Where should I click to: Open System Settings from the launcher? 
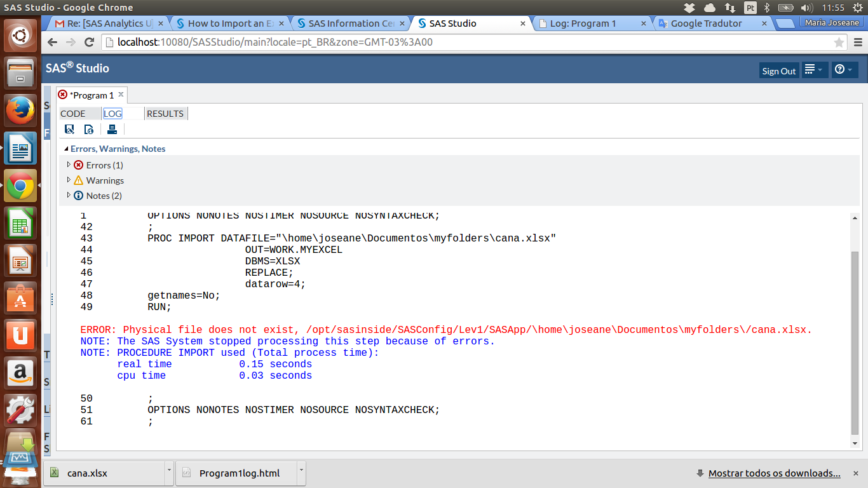click(21, 410)
